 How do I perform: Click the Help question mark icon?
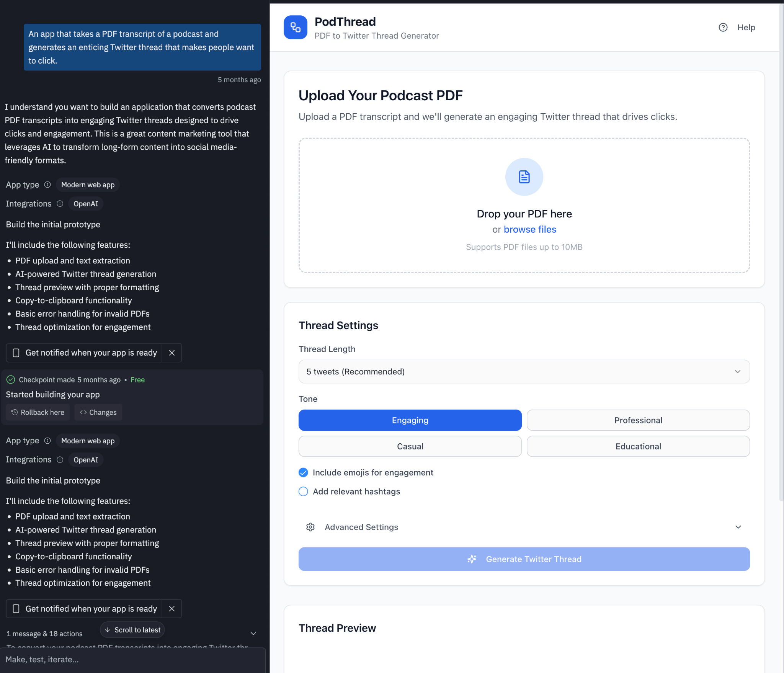coord(723,27)
